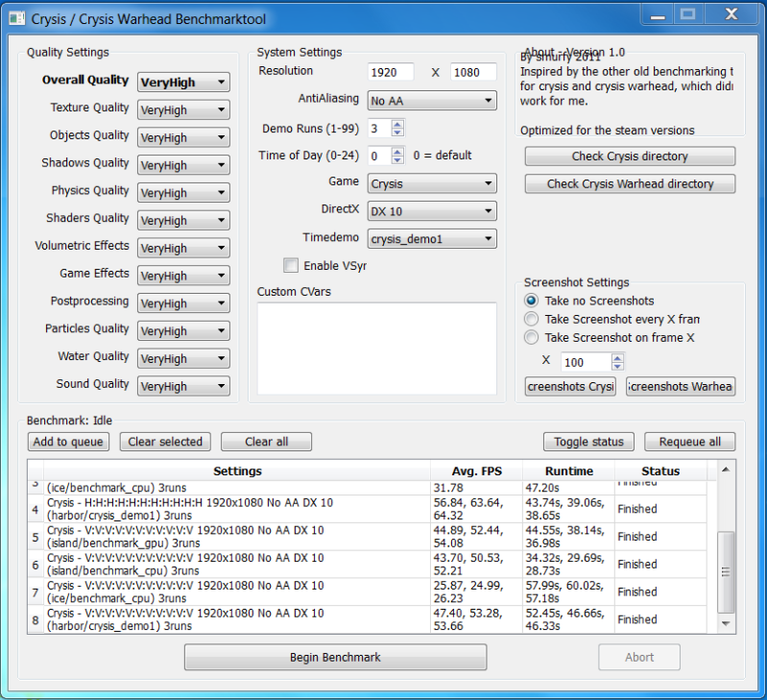Viewport: 767px width, 700px height.
Task: Click the Runtime column header
Action: [568, 471]
